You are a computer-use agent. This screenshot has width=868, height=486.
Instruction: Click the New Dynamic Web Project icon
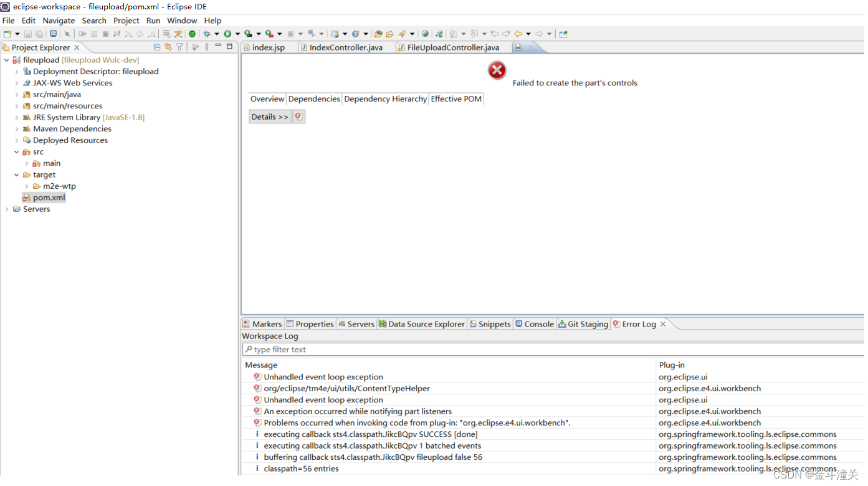pyautogui.click(x=335, y=34)
